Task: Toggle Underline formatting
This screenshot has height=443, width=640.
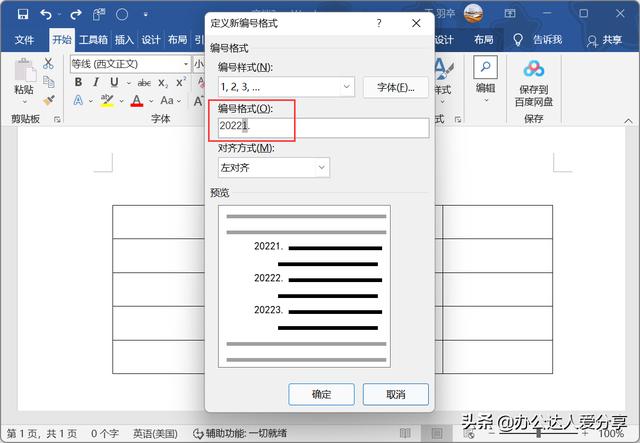Action: 115,82
